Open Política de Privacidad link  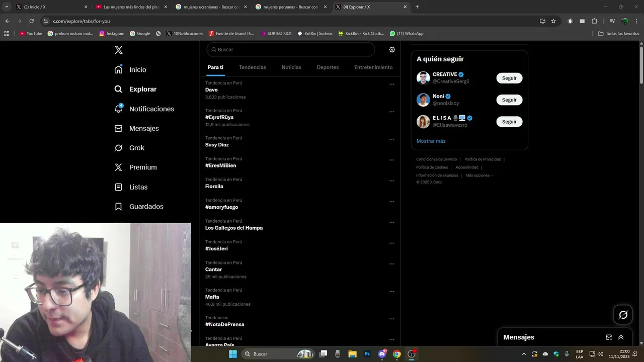[x=482, y=159]
